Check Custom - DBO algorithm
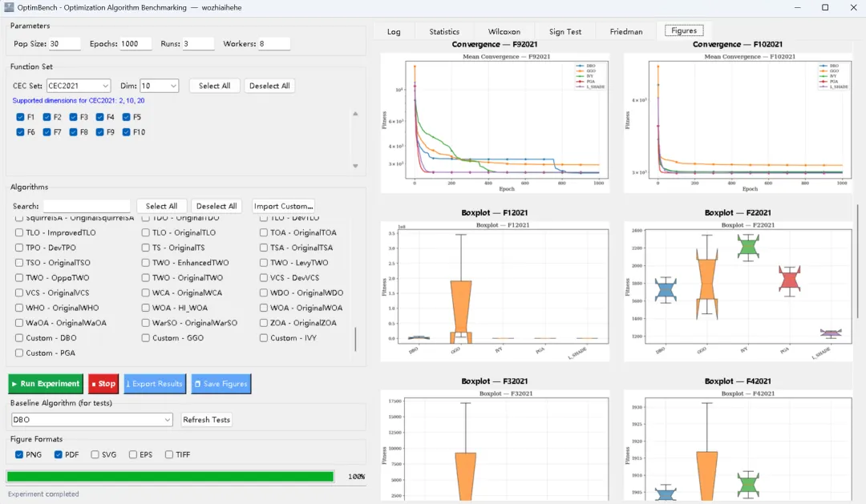This screenshot has height=504, width=866. click(19, 338)
